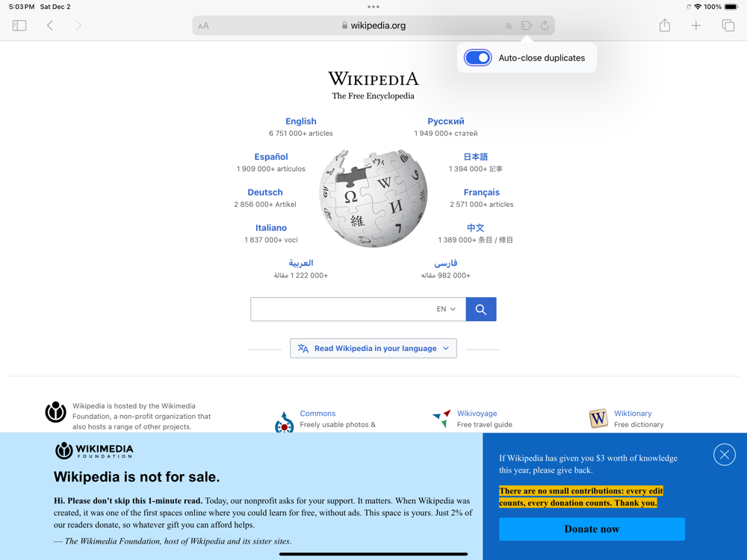Open the Wikivoyage project link

click(x=477, y=414)
